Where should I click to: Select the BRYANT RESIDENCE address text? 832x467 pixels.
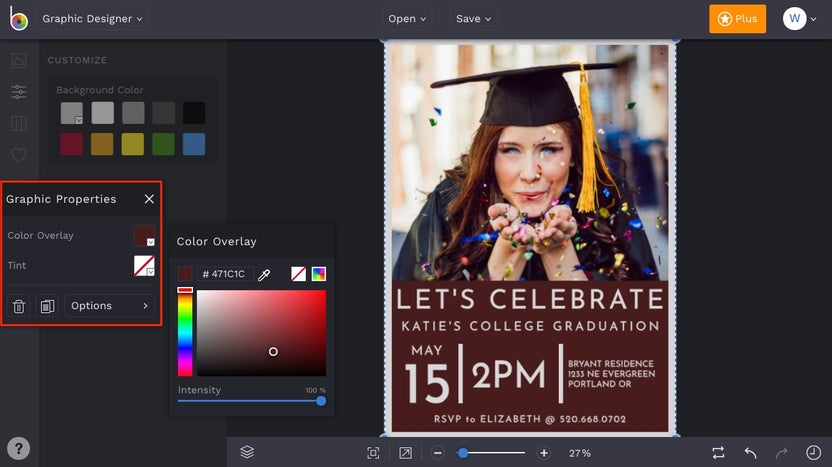coord(611,374)
